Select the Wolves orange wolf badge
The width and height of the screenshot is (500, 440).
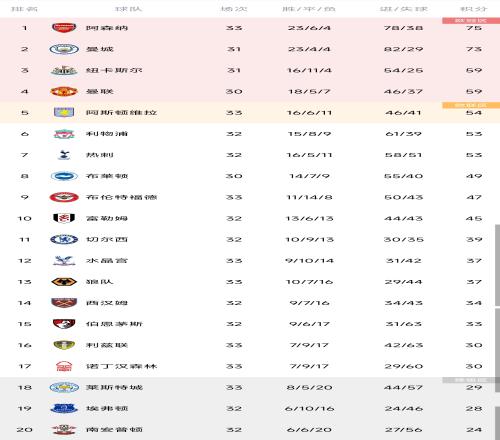(x=64, y=282)
